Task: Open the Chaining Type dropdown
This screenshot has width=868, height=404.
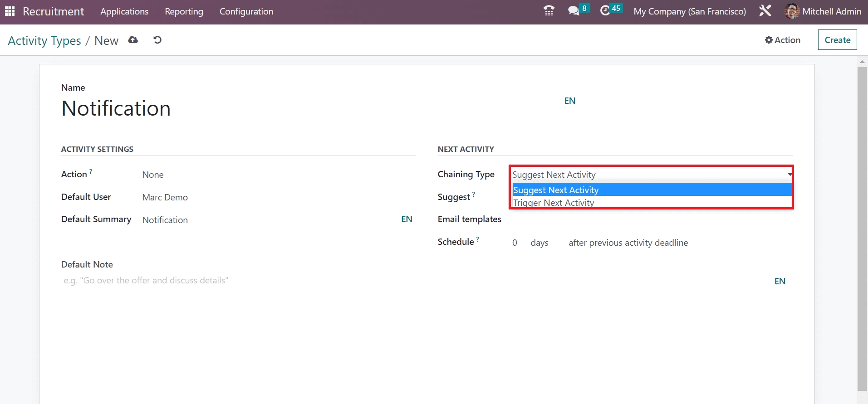Action: (651, 175)
